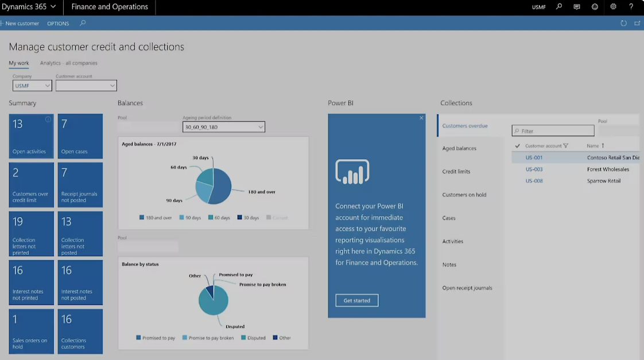The image size is (644, 360).
Task: Select the Customers on hold tab
Action: (x=464, y=195)
